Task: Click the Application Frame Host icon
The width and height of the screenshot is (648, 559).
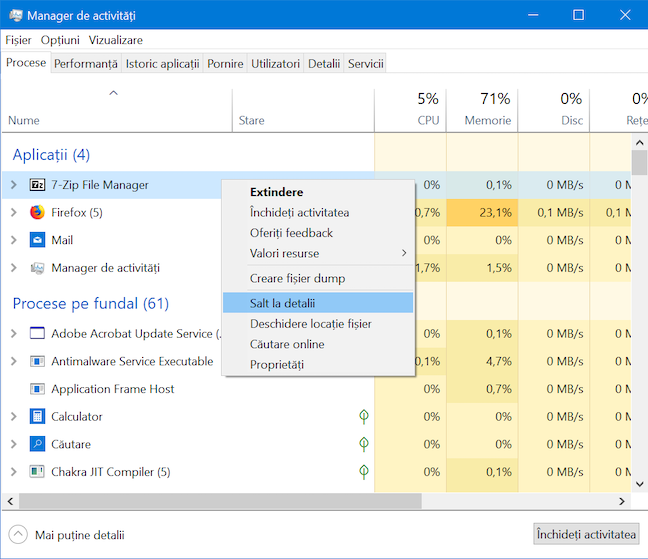Action: 37,389
